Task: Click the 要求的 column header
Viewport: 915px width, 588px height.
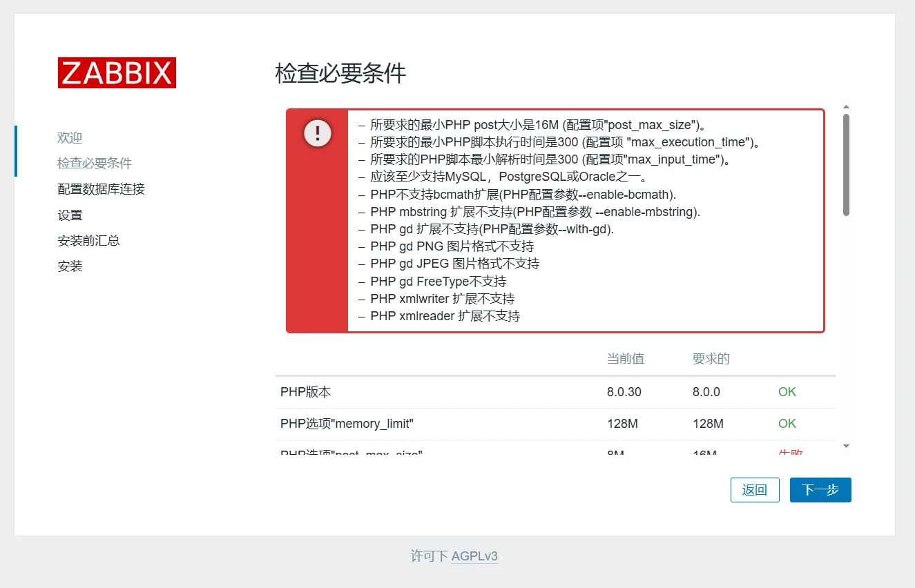Action: pos(711,359)
